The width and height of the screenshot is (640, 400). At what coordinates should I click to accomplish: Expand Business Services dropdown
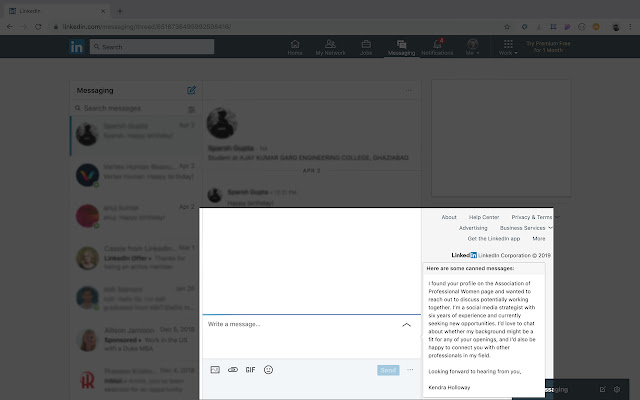[x=526, y=228]
